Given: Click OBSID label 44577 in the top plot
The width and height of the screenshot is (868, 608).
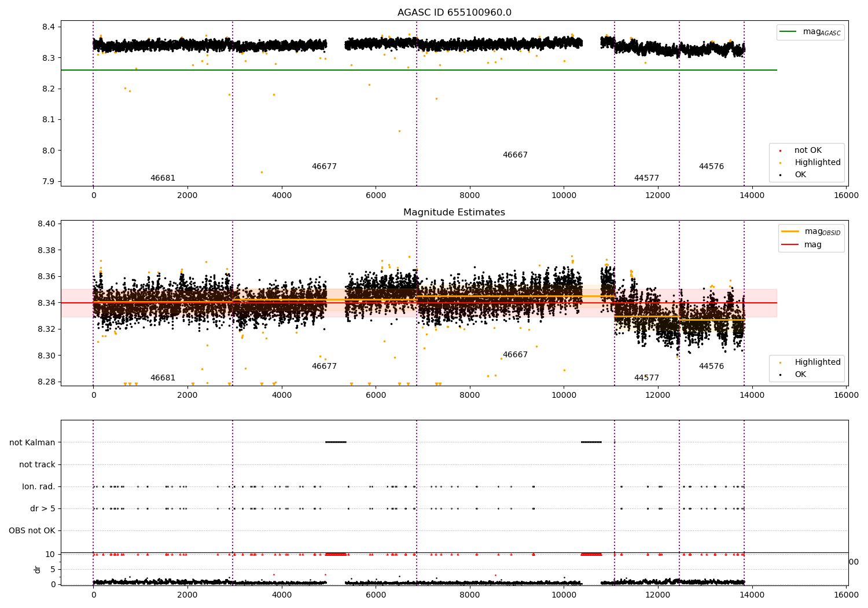Looking at the screenshot, I should pyautogui.click(x=646, y=178).
